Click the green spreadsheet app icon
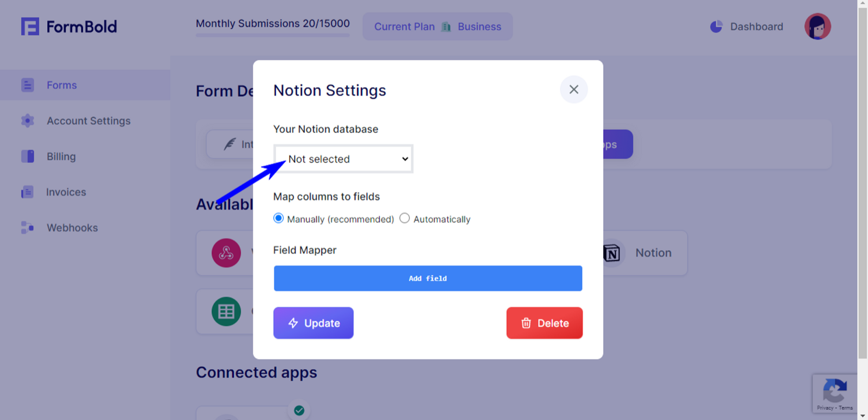The width and height of the screenshot is (868, 420). pyautogui.click(x=226, y=311)
